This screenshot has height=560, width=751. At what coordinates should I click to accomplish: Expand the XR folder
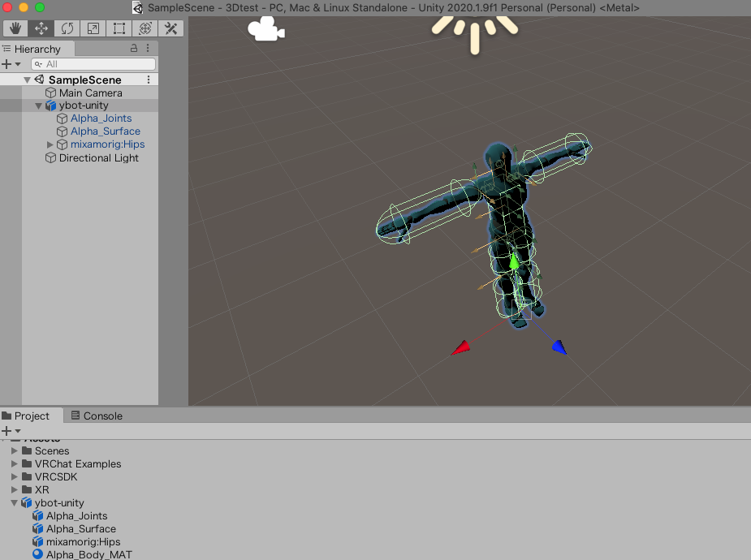pyautogui.click(x=15, y=489)
